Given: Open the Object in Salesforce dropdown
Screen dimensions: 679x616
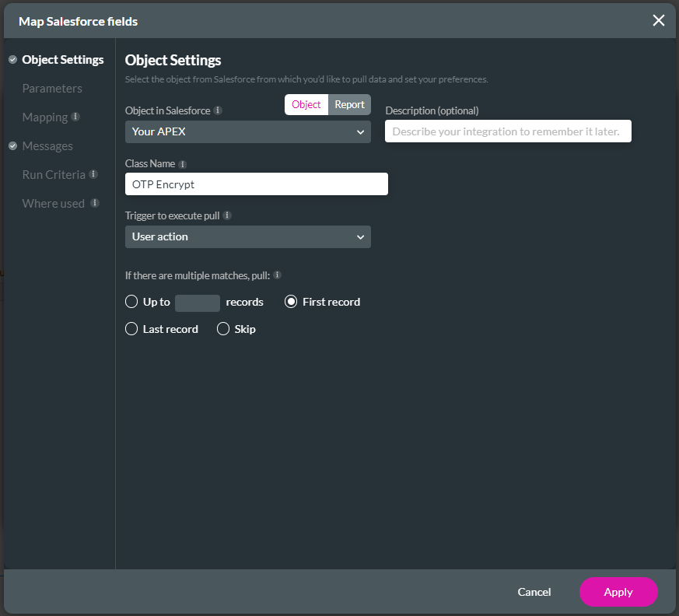Looking at the screenshot, I should click(247, 131).
